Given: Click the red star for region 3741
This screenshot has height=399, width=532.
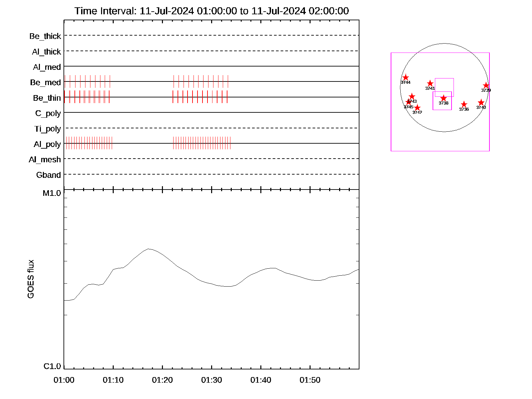Looking at the screenshot, I should pos(430,83).
